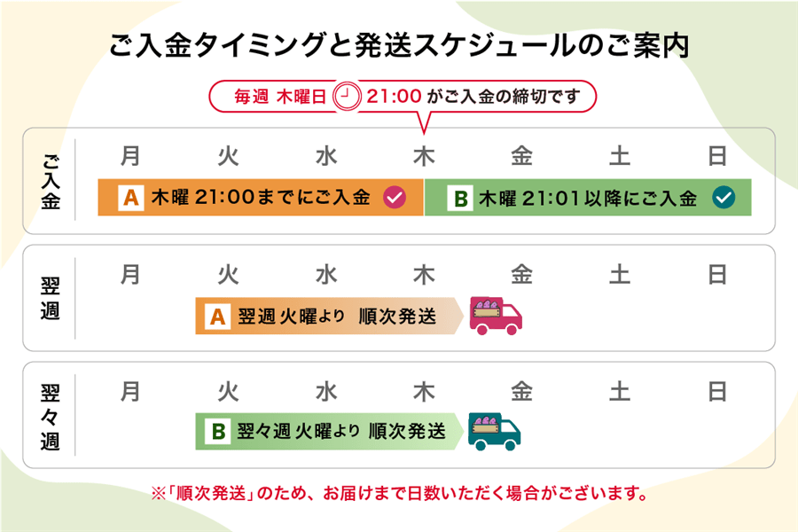Click the teal checkmark after 21:01以降にご入金
Viewport: 798px width, 532px height.
(x=724, y=199)
